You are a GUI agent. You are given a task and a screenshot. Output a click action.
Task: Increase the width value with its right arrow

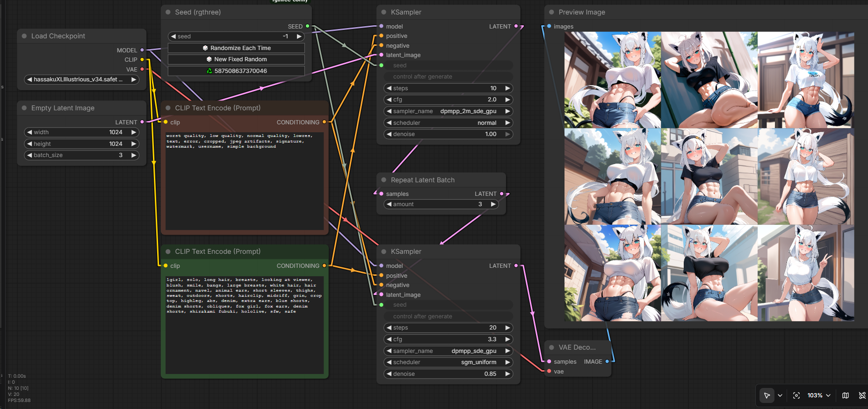click(x=134, y=132)
